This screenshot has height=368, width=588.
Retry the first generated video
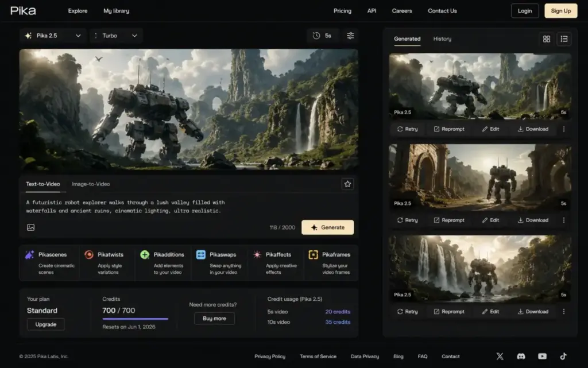(407, 129)
